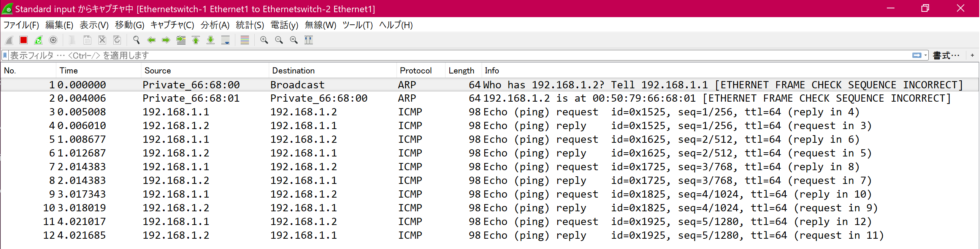Click the save capture file icon

click(87, 40)
